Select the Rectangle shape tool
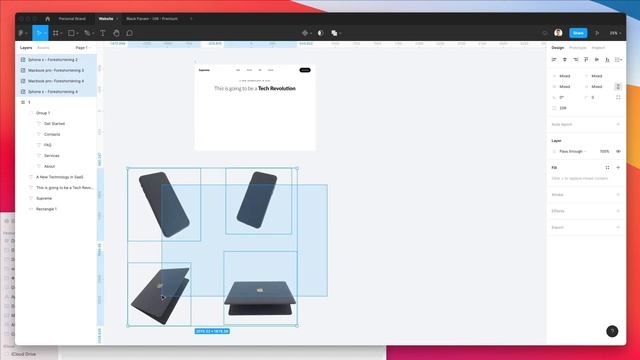Image resolution: width=640 pixels, height=360 pixels. pyautogui.click(x=71, y=33)
